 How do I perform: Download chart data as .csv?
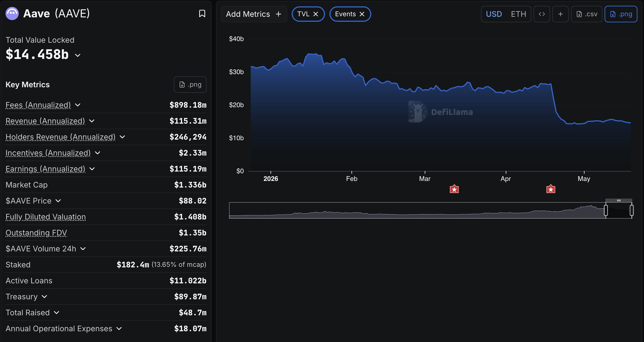pos(587,14)
